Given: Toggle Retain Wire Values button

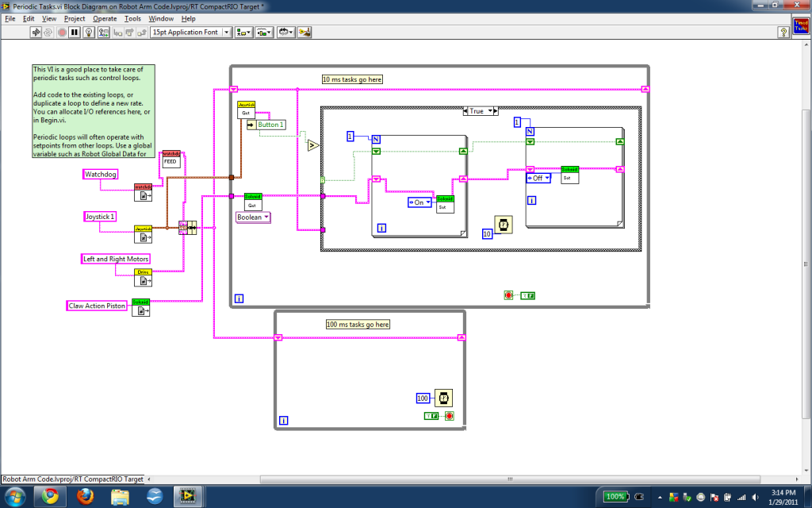Looking at the screenshot, I should point(102,33).
